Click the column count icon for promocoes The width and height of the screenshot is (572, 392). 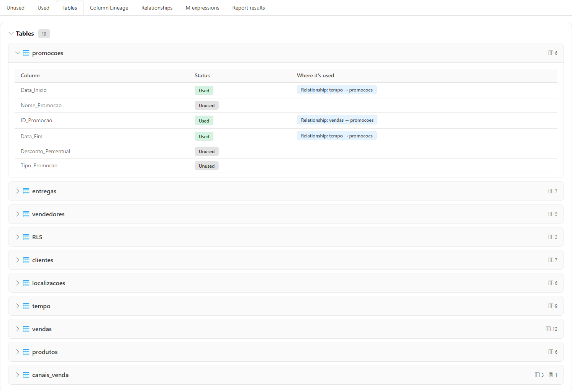coord(551,53)
